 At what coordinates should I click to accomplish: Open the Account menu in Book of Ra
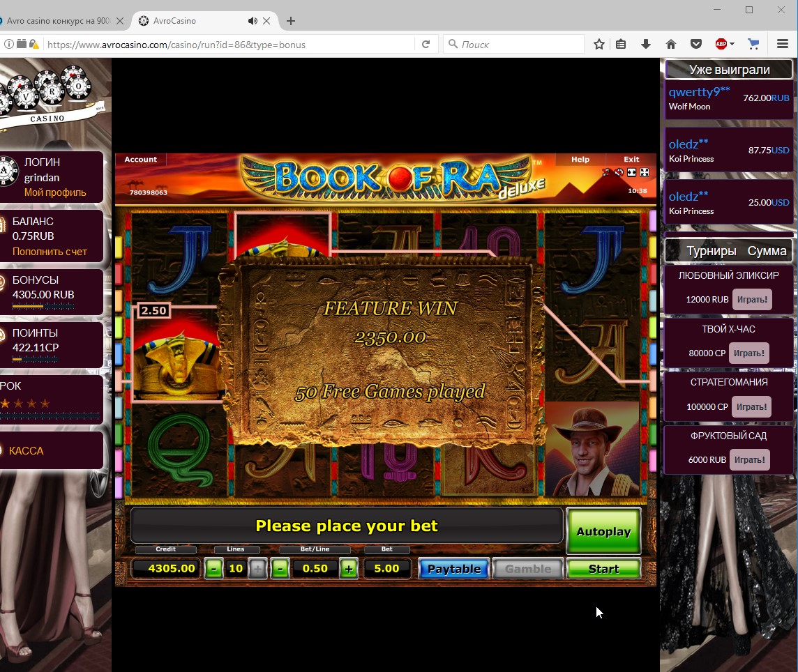(140, 159)
